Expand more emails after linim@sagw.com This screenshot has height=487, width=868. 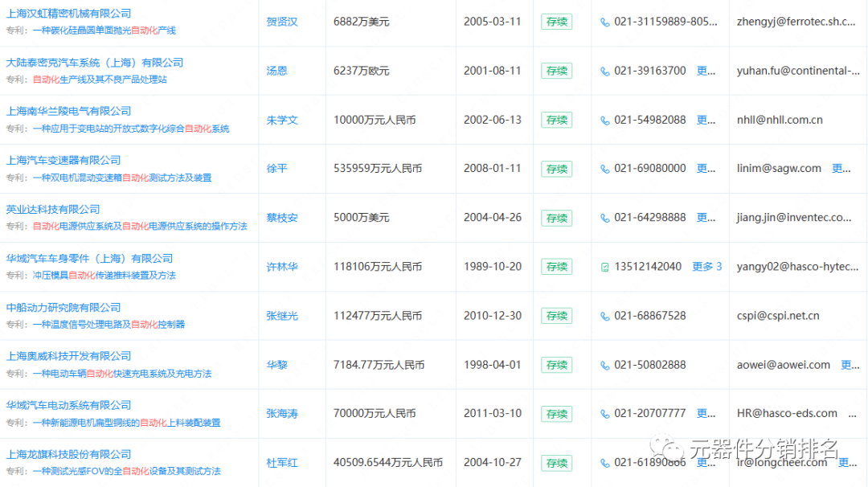tap(841, 168)
